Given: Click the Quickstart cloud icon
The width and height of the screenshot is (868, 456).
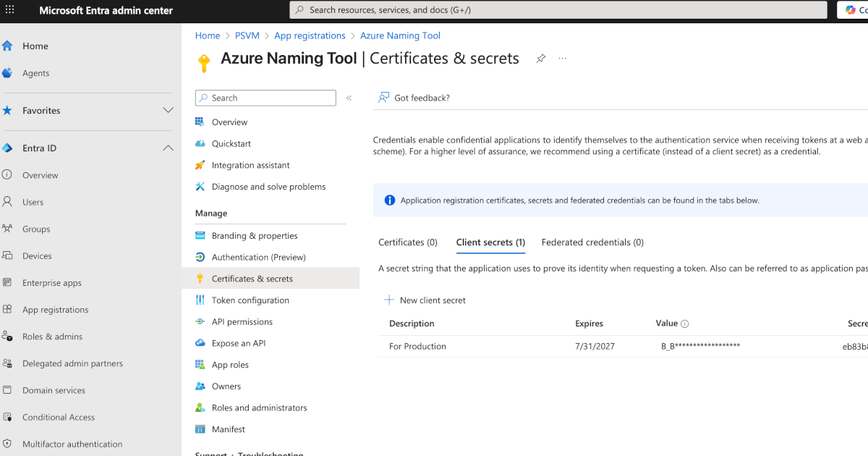Looking at the screenshot, I should click(x=200, y=143).
